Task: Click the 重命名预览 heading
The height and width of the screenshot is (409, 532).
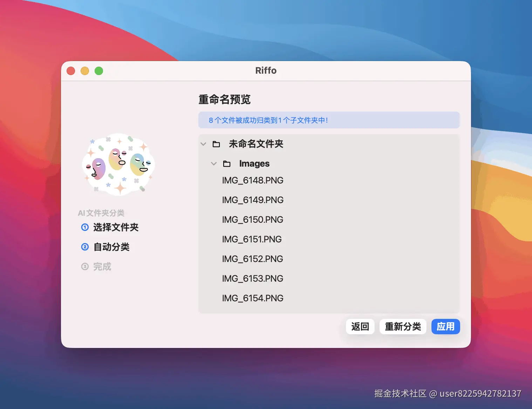Action: click(224, 99)
